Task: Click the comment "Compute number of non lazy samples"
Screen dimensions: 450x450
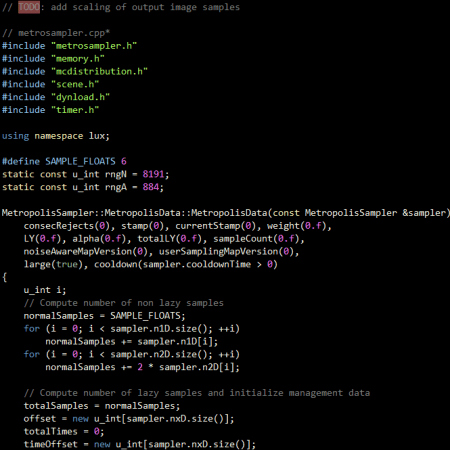Action: tap(124, 303)
